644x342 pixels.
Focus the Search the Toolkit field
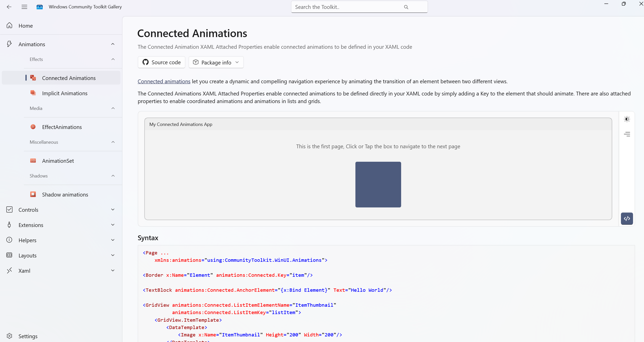pyautogui.click(x=359, y=7)
